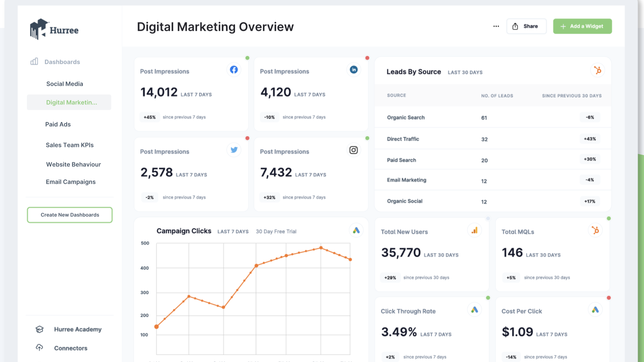Click the Instagram icon on Post Impressions widget
This screenshot has height=362, width=644.
pos(354,150)
